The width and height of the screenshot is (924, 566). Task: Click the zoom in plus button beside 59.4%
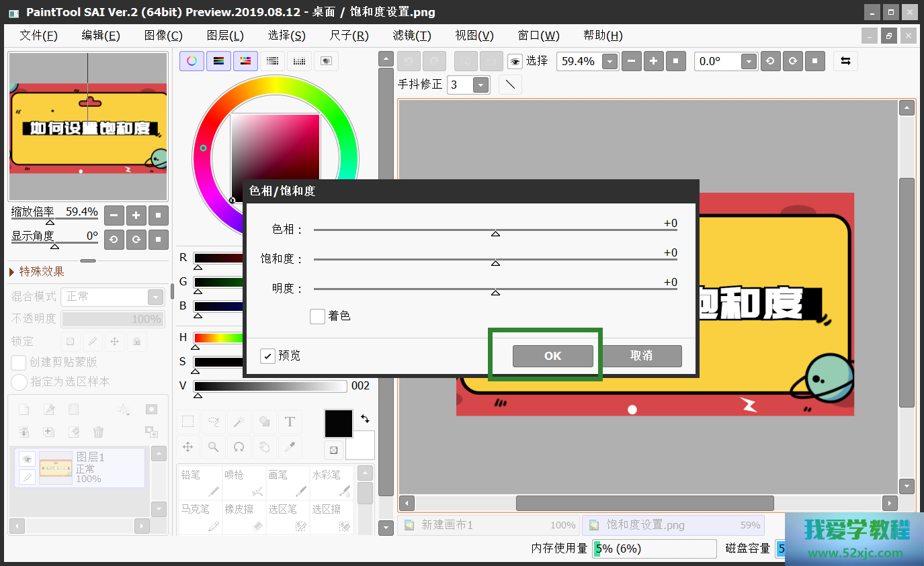click(x=653, y=61)
